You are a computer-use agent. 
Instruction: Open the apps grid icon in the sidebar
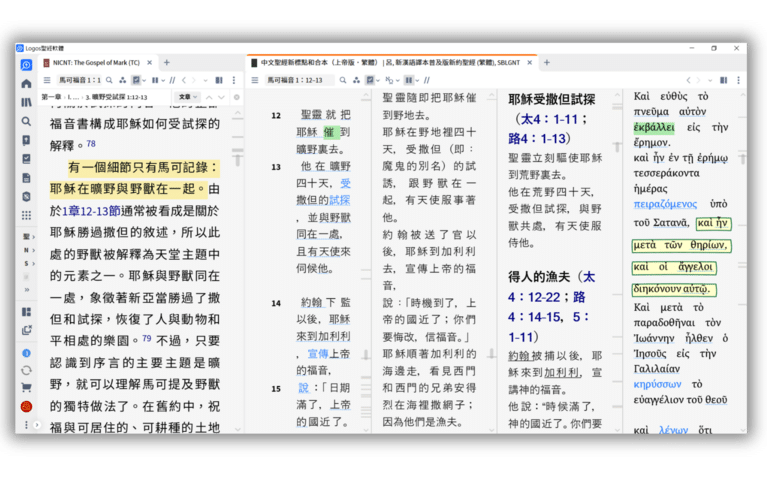coord(26,215)
